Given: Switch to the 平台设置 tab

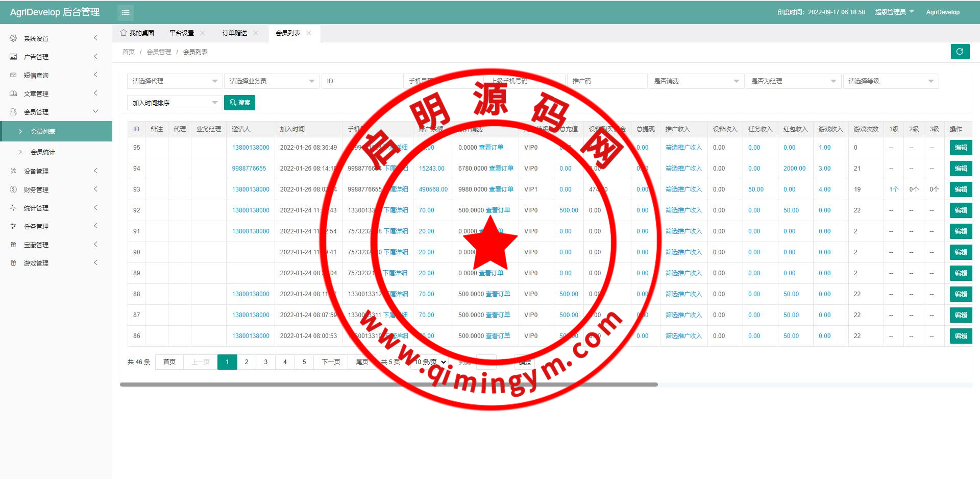Looking at the screenshot, I should [182, 33].
